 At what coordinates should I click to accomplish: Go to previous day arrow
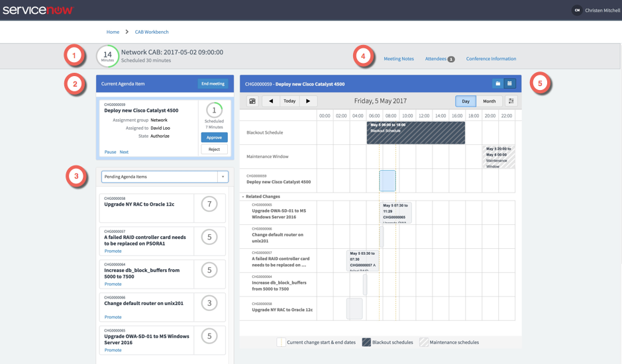coord(271,101)
